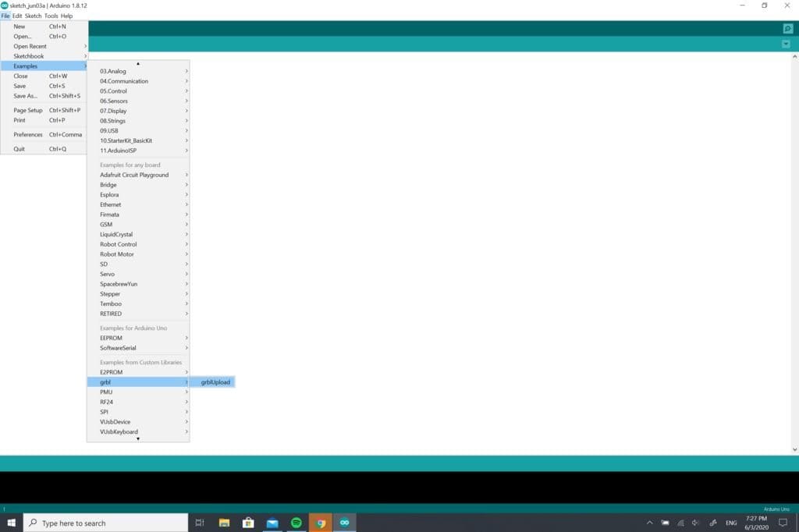Open File Explorer from the taskbar
Image resolution: width=799 pixels, height=532 pixels.
click(224, 523)
